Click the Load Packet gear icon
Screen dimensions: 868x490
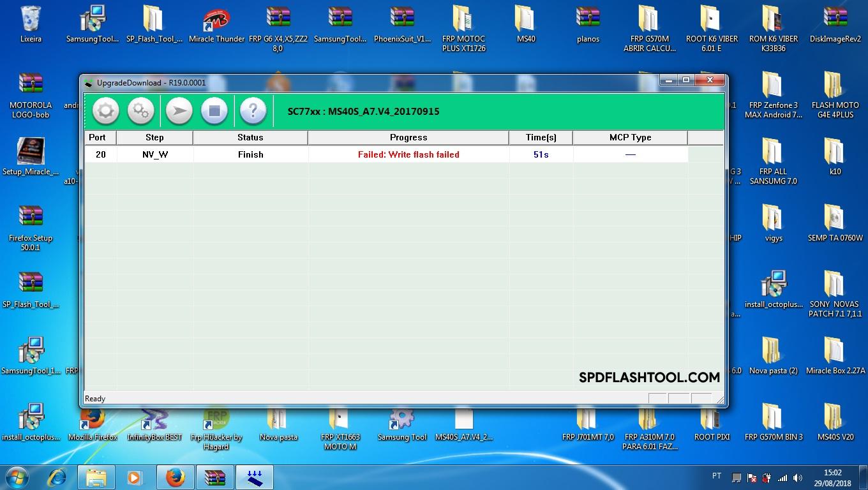[105, 111]
